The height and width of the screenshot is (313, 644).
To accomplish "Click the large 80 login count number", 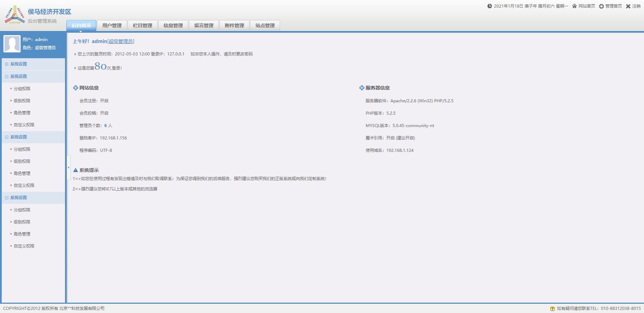I will pos(100,66).
